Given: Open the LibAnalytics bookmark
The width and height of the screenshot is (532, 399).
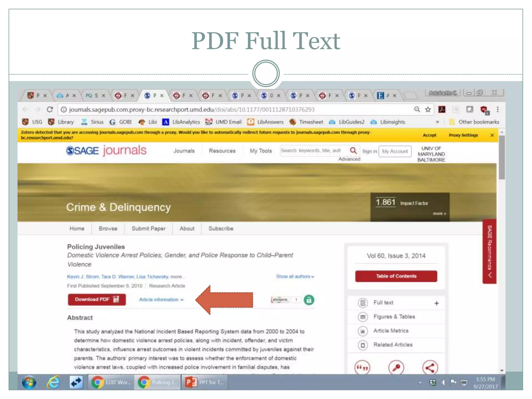Looking at the screenshot, I should tap(181, 122).
